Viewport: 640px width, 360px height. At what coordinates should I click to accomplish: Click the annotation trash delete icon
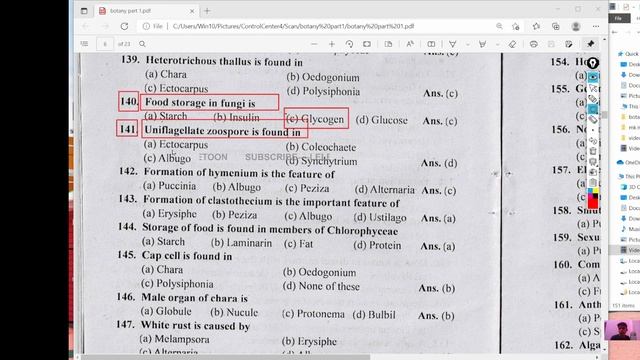(x=593, y=151)
